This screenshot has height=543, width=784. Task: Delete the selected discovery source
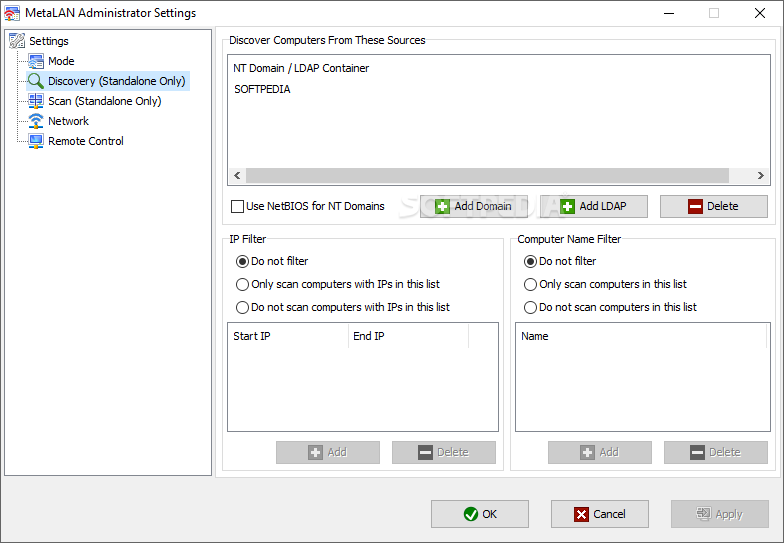tap(713, 206)
